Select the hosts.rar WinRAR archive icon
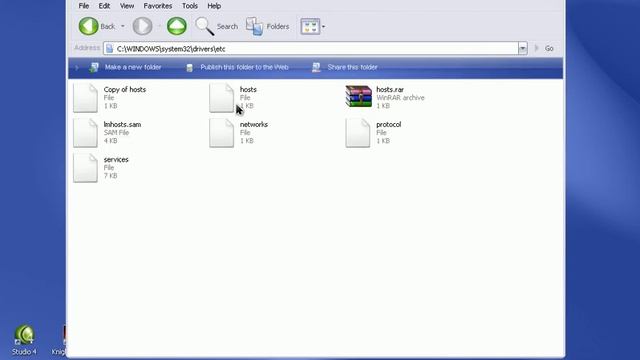 (358, 97)
